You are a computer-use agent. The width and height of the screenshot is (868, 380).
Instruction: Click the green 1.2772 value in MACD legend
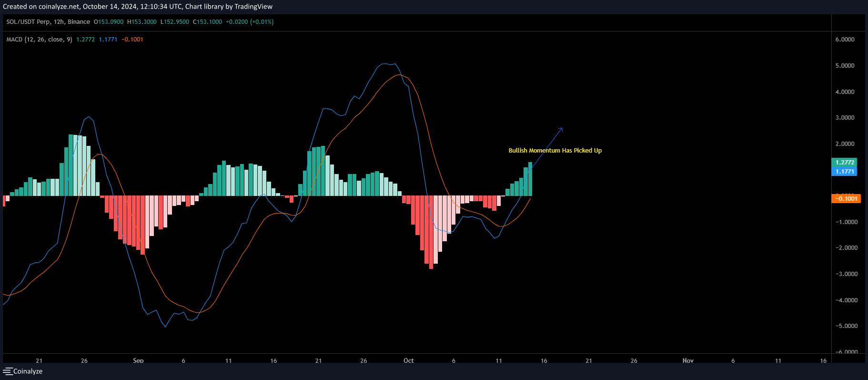(x=85, y=40)
